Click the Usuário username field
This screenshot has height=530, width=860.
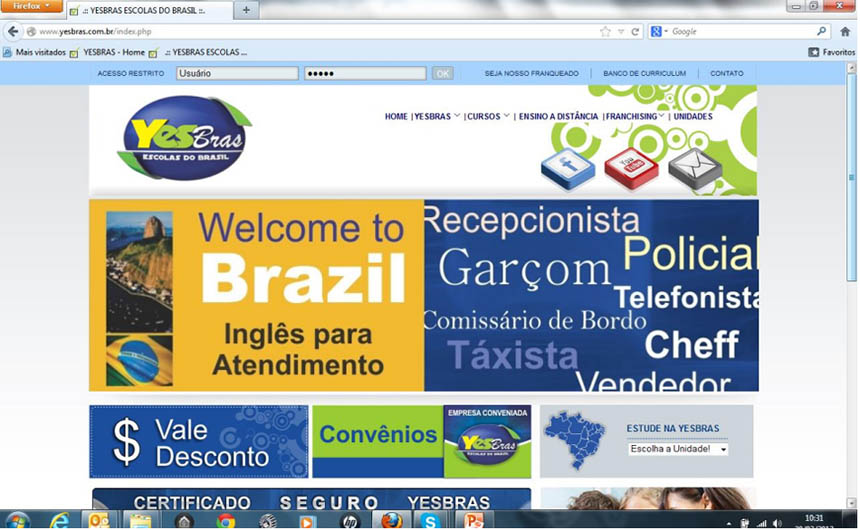[x=237, y=73]
